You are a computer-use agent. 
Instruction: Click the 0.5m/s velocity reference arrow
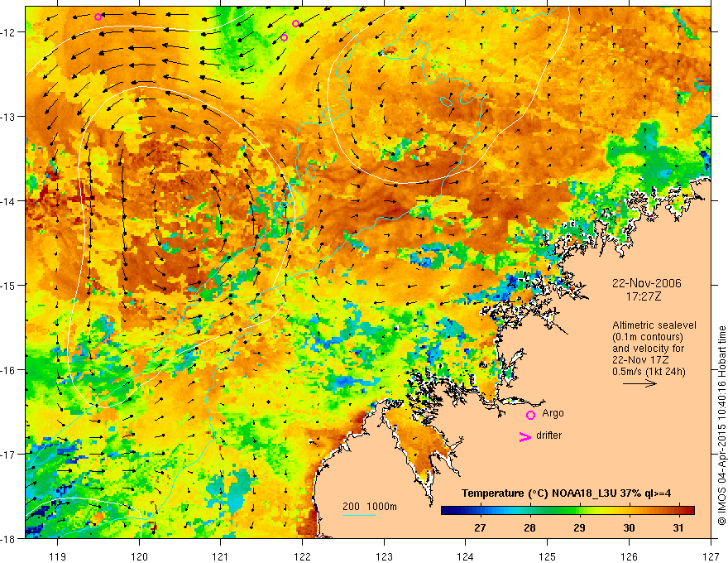[x=639, y=383]
